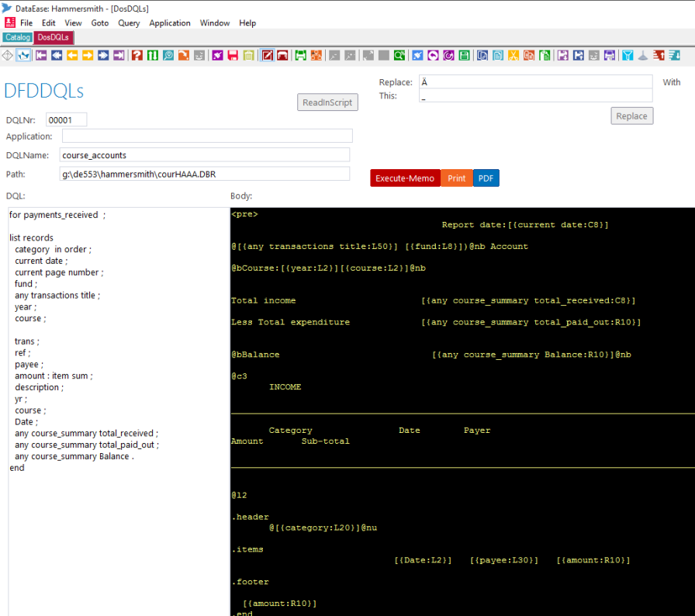Click the purple brush clear form icon

coord(217,55)
